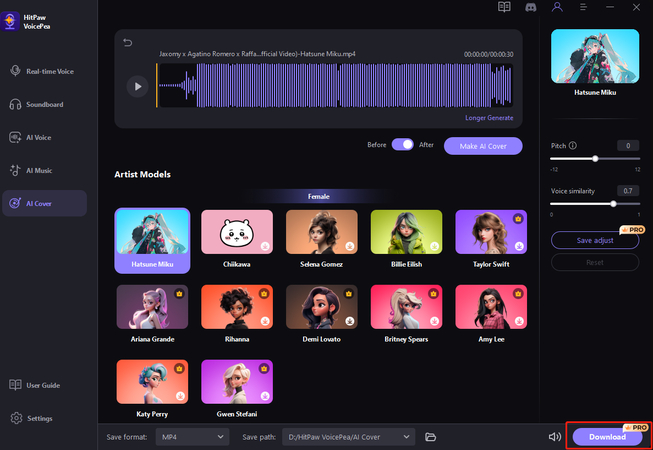Screen dimensions: 653x450
Task: Select the Rihanna artist model
Action: click(237, 315)
